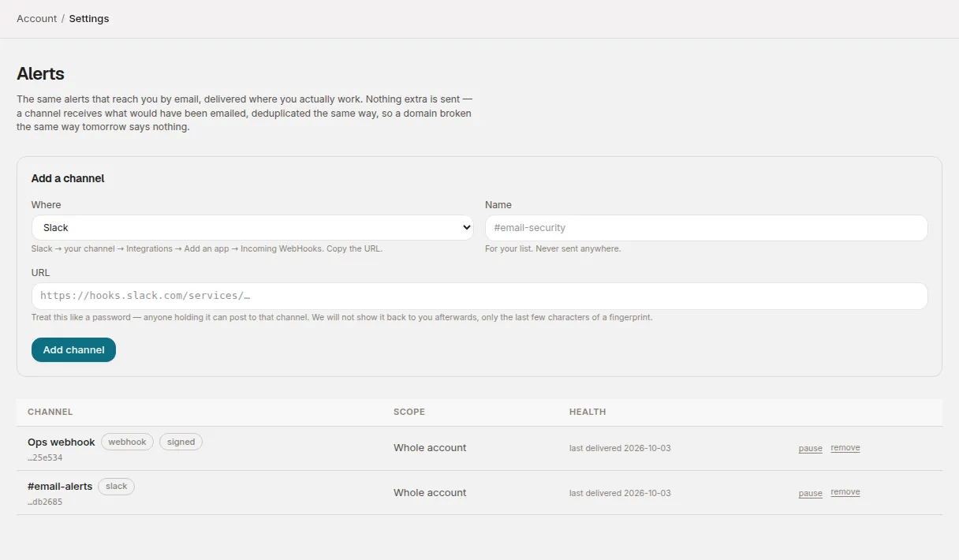Click the Alerts page heading
The width and height of the screenshot is (959, 560).
41,74
